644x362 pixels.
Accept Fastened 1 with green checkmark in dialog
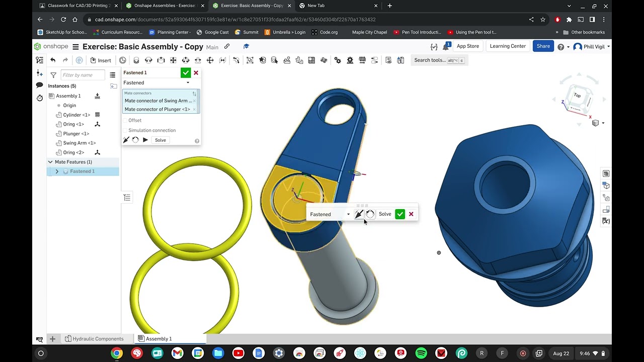186,73
